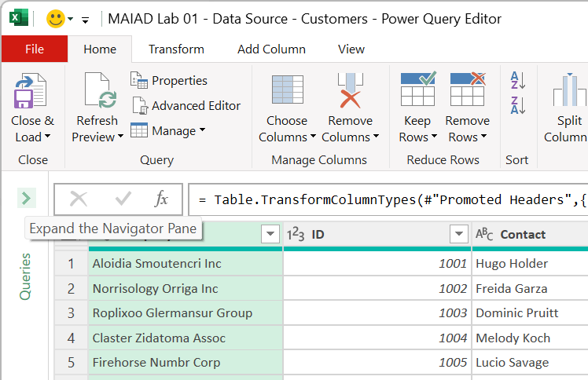Viewport: 588px width, 380px height.
Task: Select ID cell 1002
Action: pyautogui.click(x=377, y=289)
